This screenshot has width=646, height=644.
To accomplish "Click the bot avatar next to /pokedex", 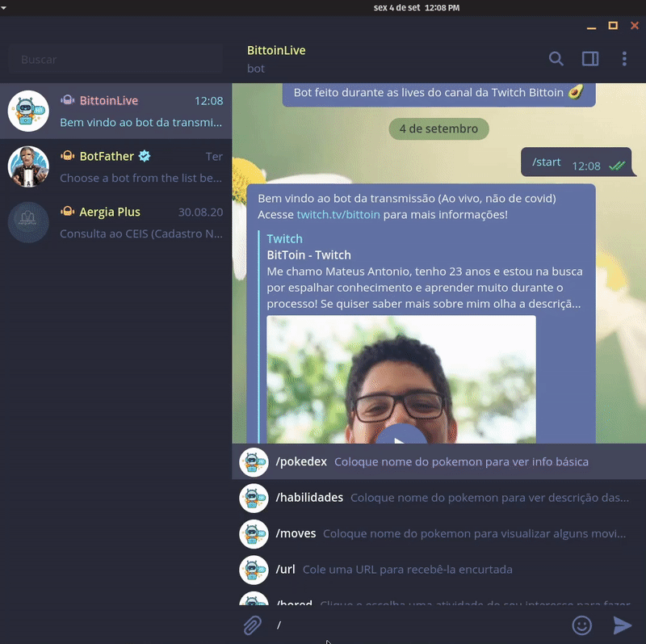I will tap(254, 461).
